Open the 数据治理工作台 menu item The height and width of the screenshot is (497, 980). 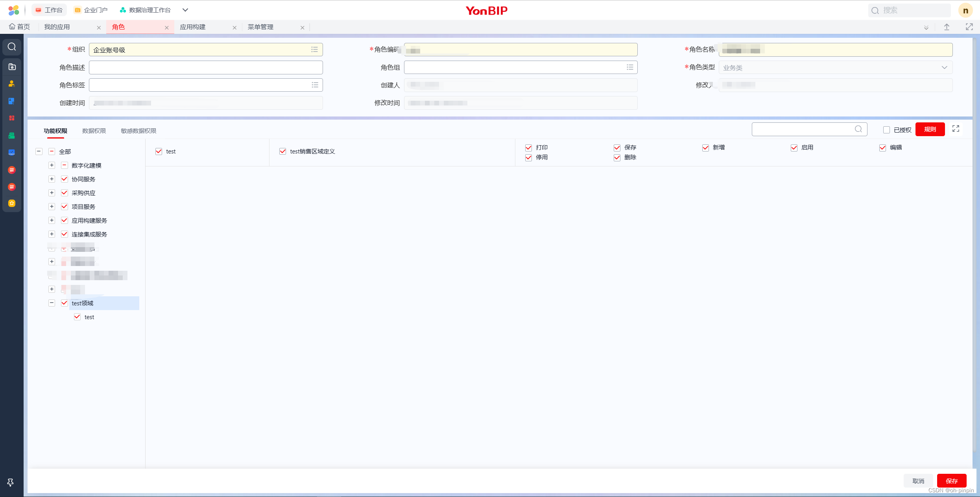(145, 9)
